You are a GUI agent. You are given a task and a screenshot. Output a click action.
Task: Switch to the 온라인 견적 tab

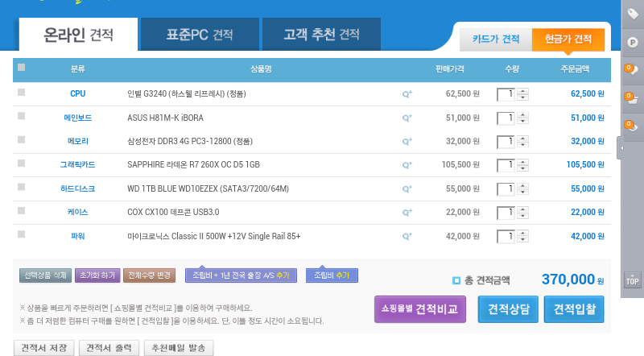[78, 35]
